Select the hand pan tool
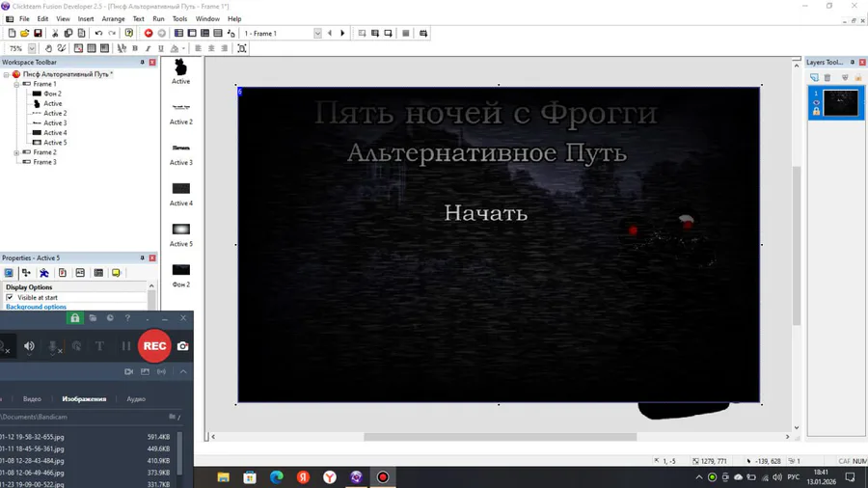The width and height of the screenshot is (868, 488). point(48,48)
